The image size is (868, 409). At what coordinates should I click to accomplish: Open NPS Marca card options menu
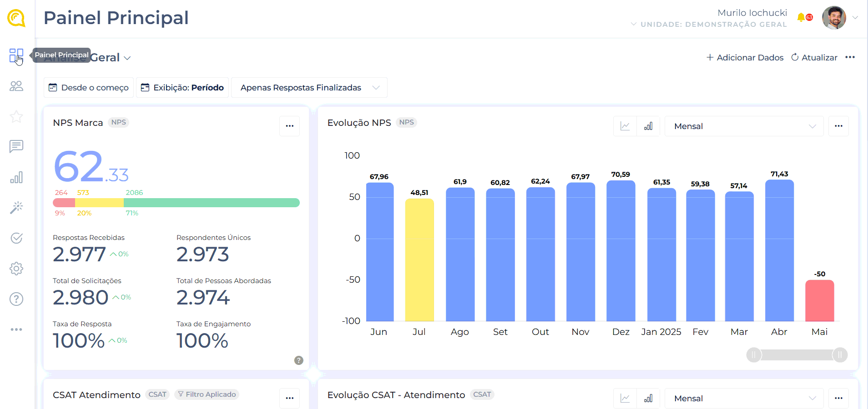[x=289, y=126]
